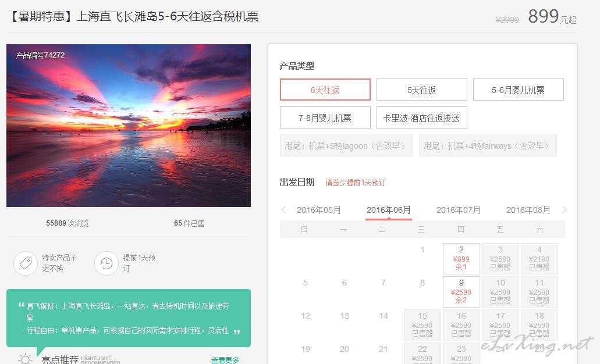Select 甩尾：机票+5晚lagoon option
Image resolution: width=600 pixels, height=364 pixels.
click(x=346, y=146)
